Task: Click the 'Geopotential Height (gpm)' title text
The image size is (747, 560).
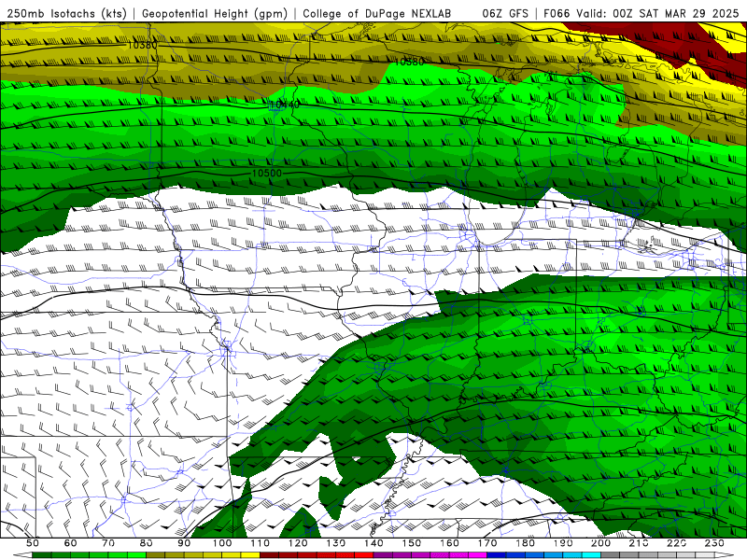Action: tap(215, 13)
